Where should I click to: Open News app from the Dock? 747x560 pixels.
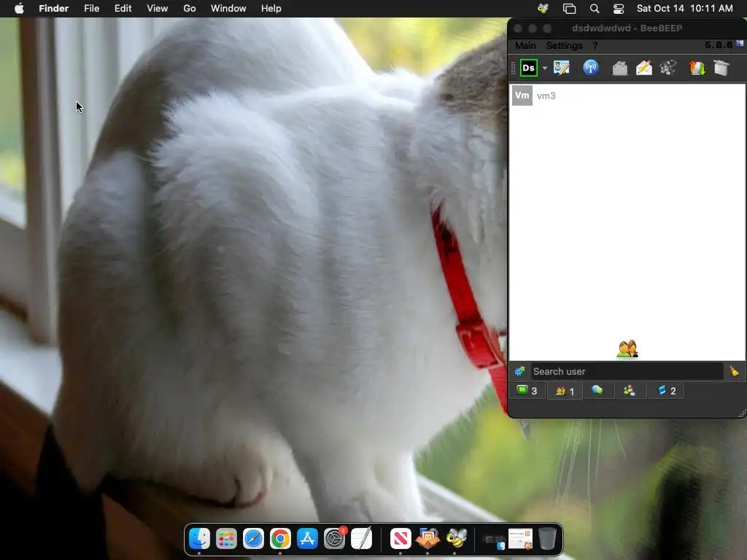[x=400, y=539]
